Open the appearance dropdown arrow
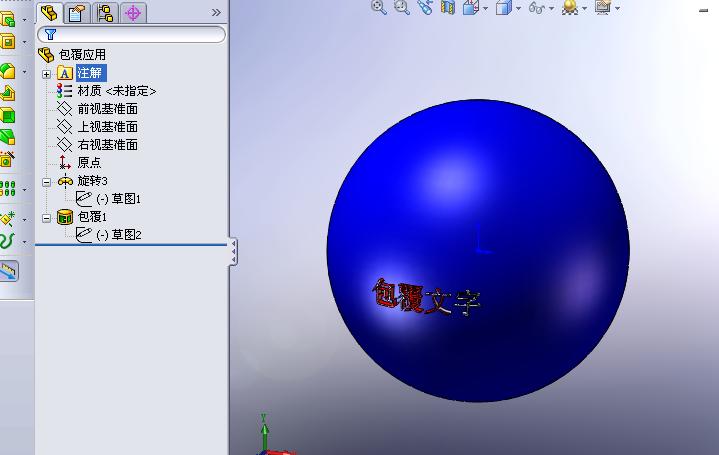The image size is (719, 455). click(584, 8)
